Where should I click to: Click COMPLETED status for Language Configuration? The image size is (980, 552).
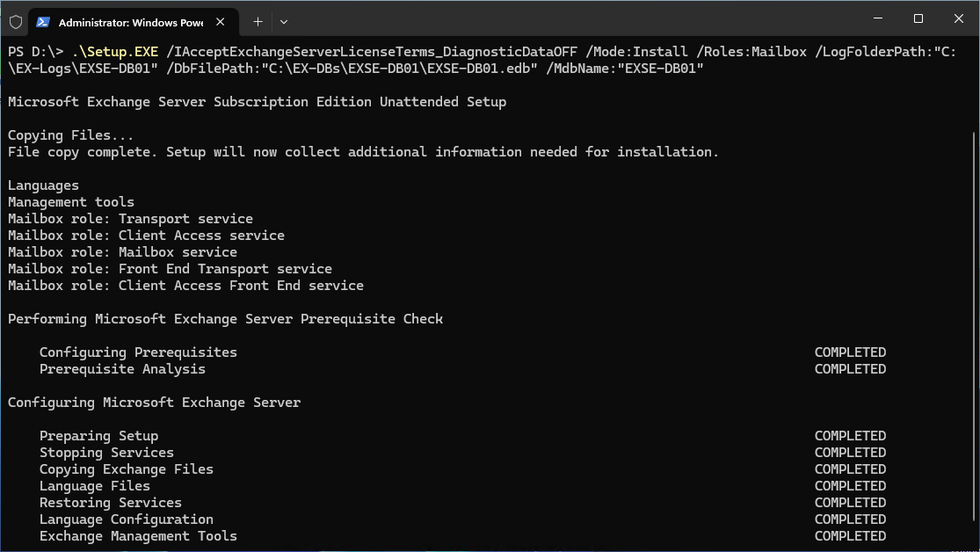(x=850, y=519)
